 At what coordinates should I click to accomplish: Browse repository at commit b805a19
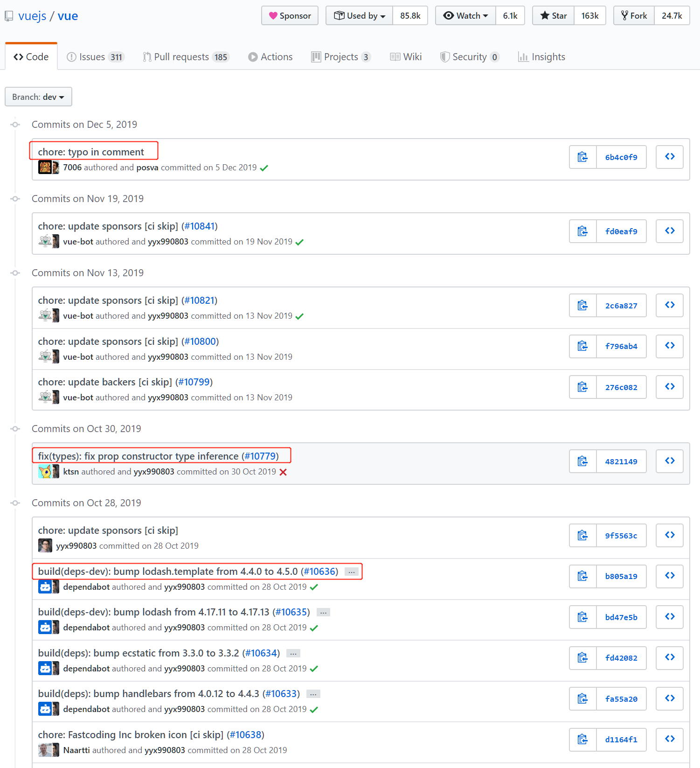pyautogui.click(x=670, y=576)
